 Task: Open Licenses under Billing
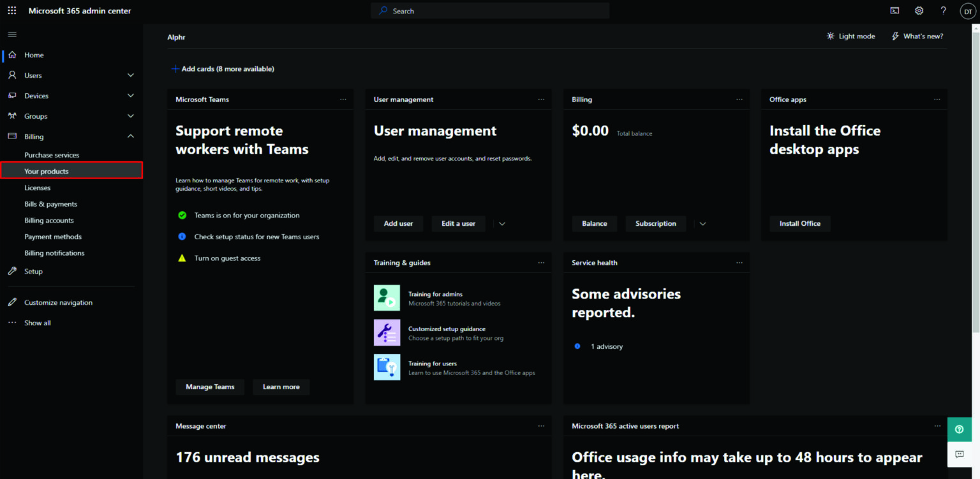click(x=37, y=188)
